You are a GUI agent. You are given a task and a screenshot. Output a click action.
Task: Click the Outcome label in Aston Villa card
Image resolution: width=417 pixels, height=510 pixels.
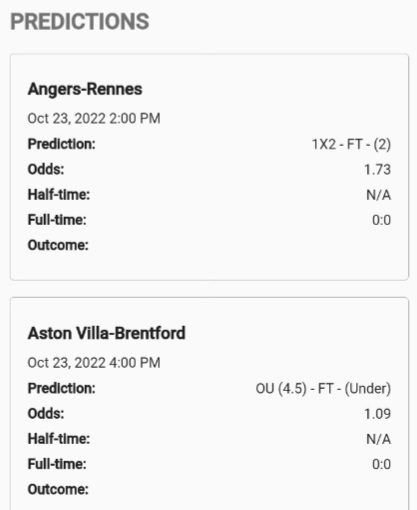tap(58, 490)
